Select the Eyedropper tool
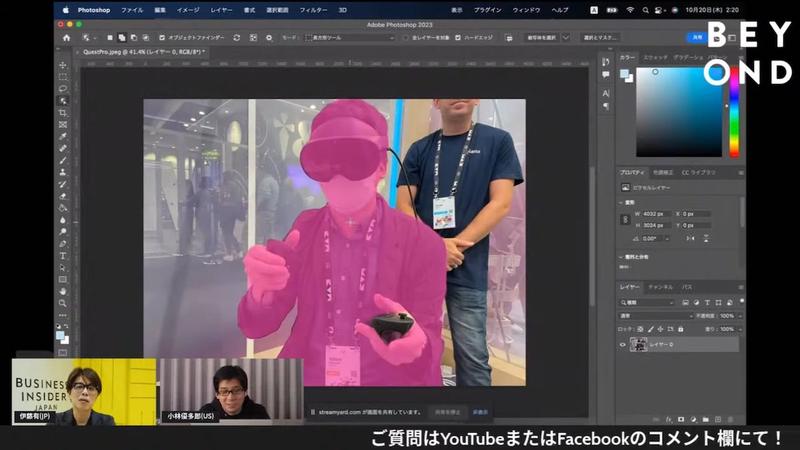Viewport: 800px width, 450px height. tap(63, 137)
